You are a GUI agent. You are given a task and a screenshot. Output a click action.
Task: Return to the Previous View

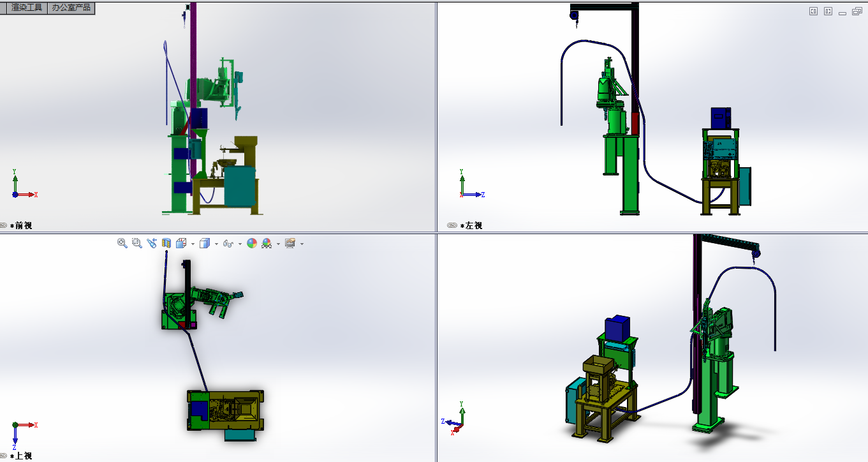click(152, 243)
